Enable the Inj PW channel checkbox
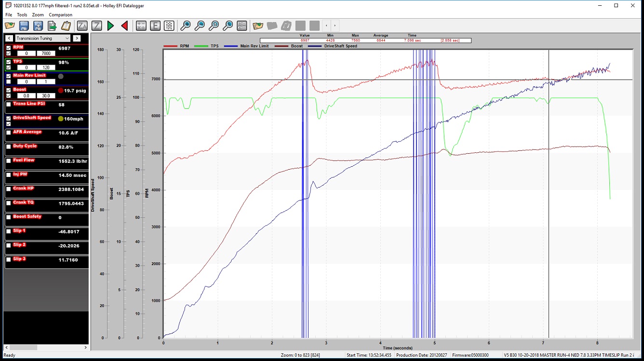The image size is (644, 361). pyautogui.click(x=9, y=175)
